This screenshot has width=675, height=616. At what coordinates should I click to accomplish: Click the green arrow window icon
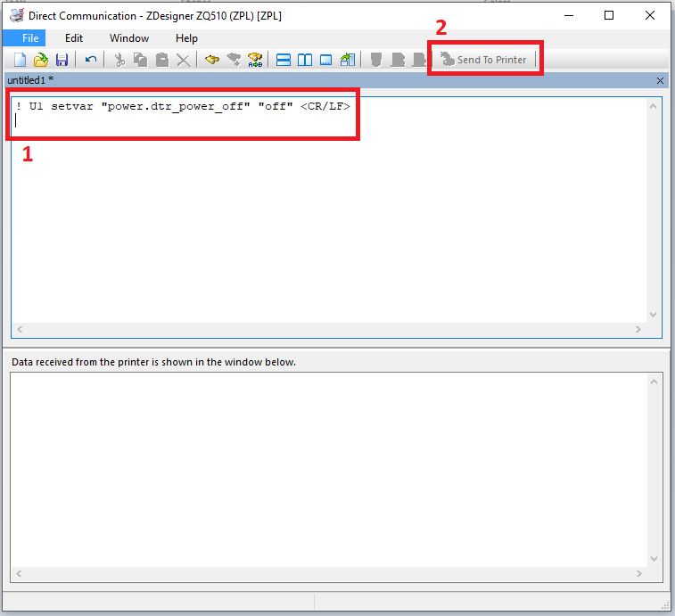348,60
